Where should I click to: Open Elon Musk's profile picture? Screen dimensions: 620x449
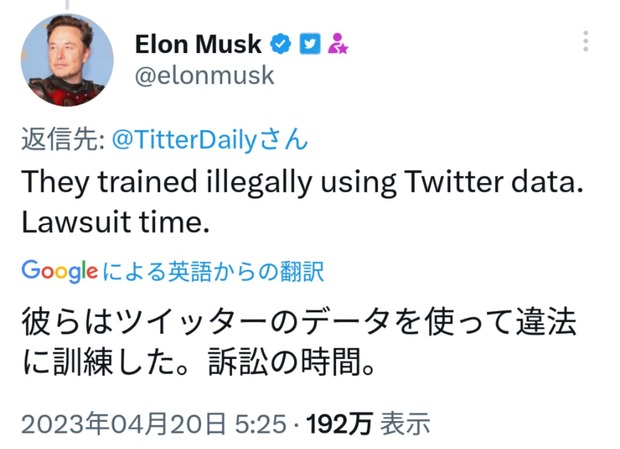click(x=66, y=61)
